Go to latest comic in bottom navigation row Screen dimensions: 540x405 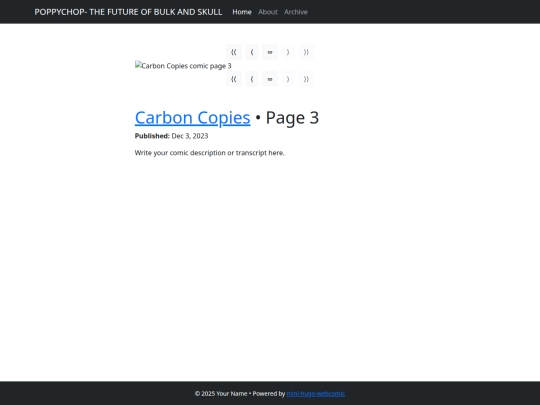click(x=306, y=79)
